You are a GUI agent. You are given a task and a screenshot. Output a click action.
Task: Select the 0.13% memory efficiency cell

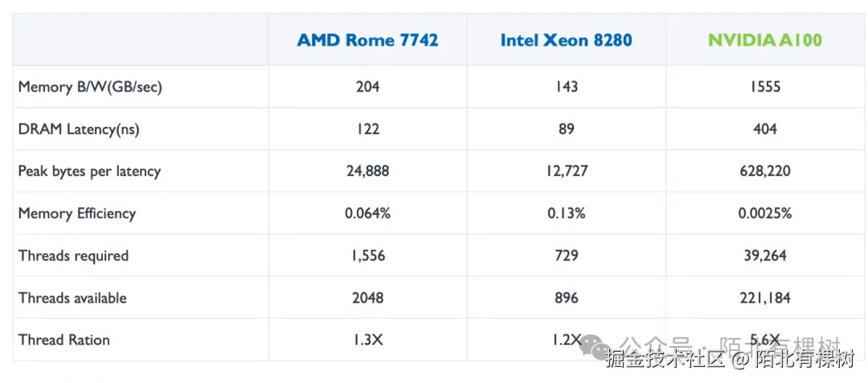tap(566, 214)
